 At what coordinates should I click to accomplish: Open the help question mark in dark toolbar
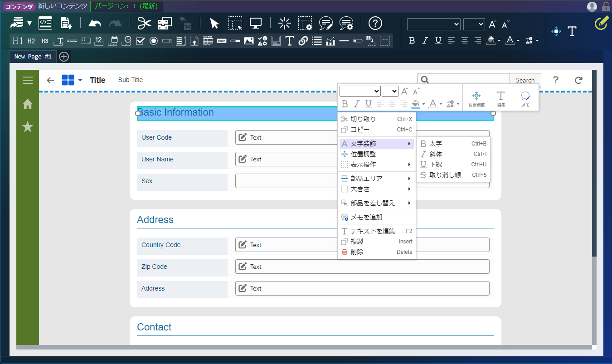coord(375,23)
